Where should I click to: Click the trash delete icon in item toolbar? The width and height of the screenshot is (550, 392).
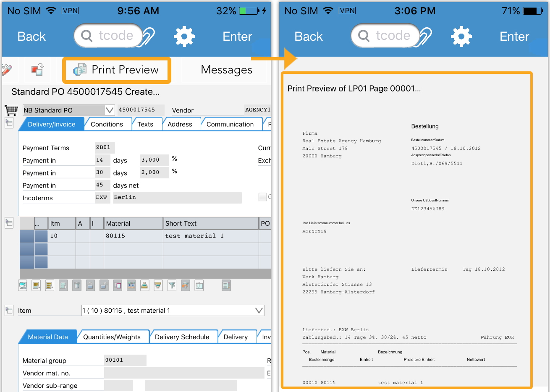pos(76,286)
